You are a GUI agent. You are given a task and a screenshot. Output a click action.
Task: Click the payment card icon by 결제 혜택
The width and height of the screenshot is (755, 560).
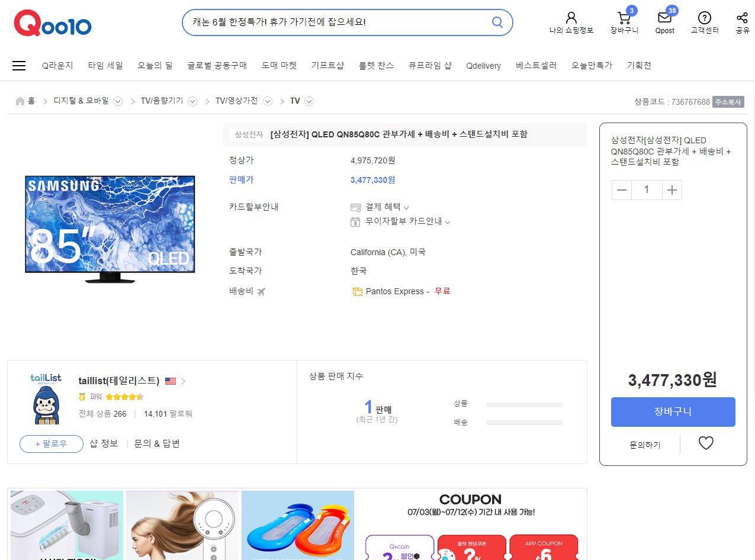click(x=355, y=207)
